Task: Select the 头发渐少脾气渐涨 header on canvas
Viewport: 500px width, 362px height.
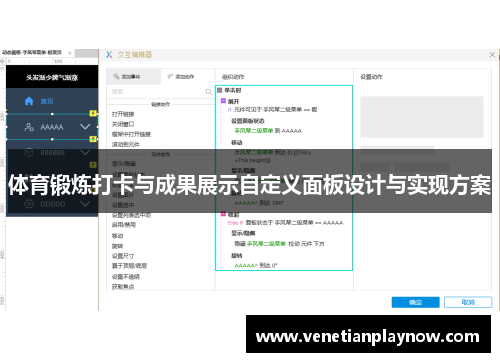Action: 52,77
